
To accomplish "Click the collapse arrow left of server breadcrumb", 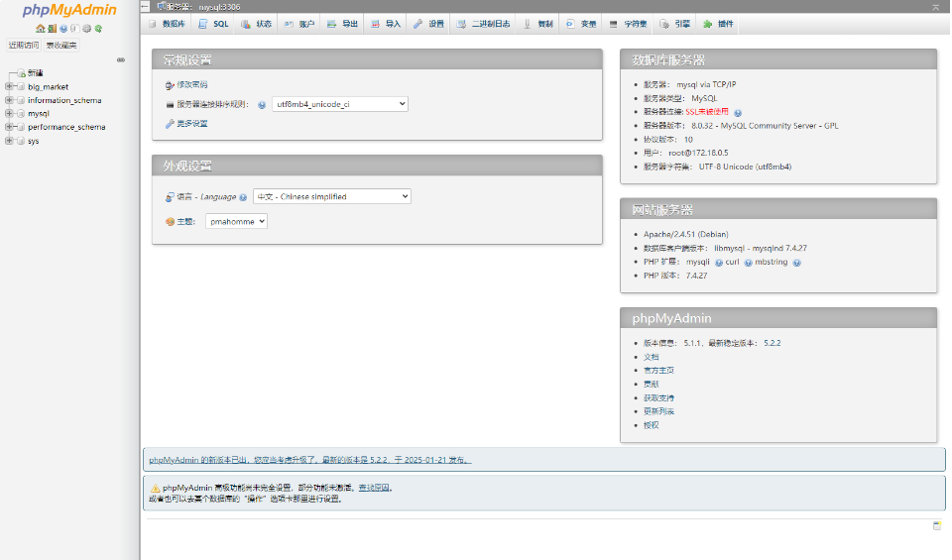I will click(x=145, y=7).
